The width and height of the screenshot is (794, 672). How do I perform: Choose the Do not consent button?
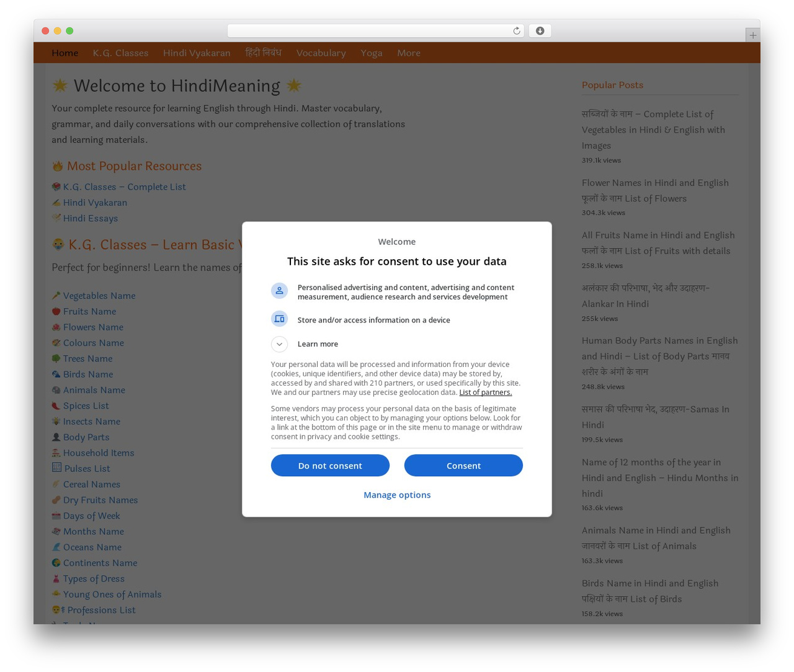point(330,466)
